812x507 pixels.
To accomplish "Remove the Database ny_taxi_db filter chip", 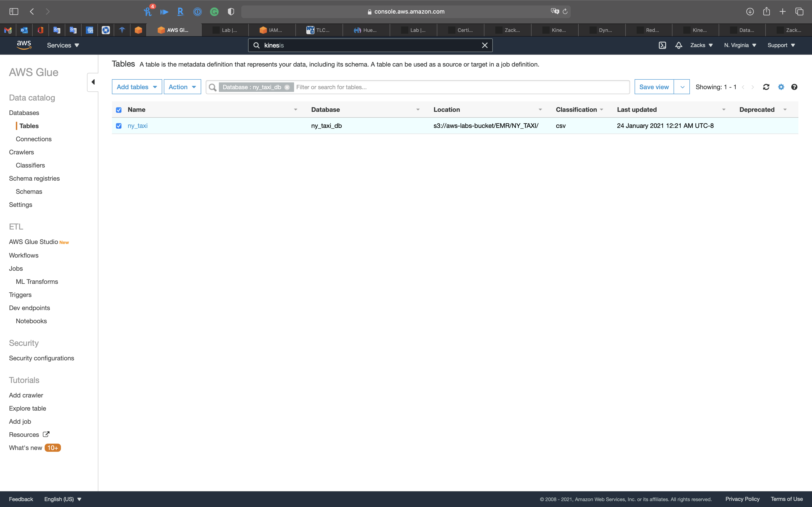I will tap(287, 87).
